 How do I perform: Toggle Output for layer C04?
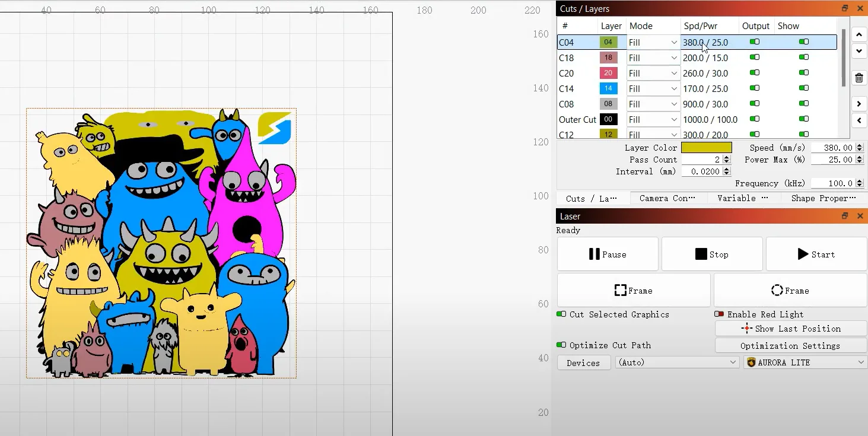tap(755, 42)
